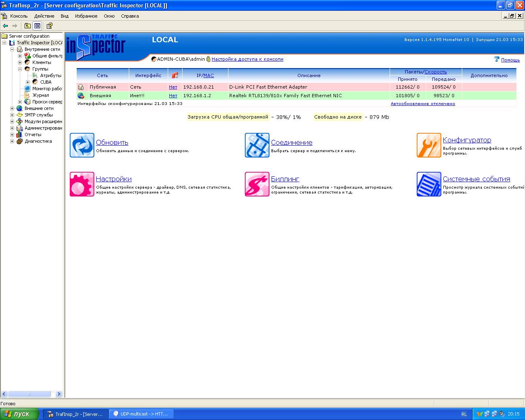This screenshot has height=420, width=525.
Task: Click the orange Конфигуратор wrench icon
Action: tap(429, 145)
